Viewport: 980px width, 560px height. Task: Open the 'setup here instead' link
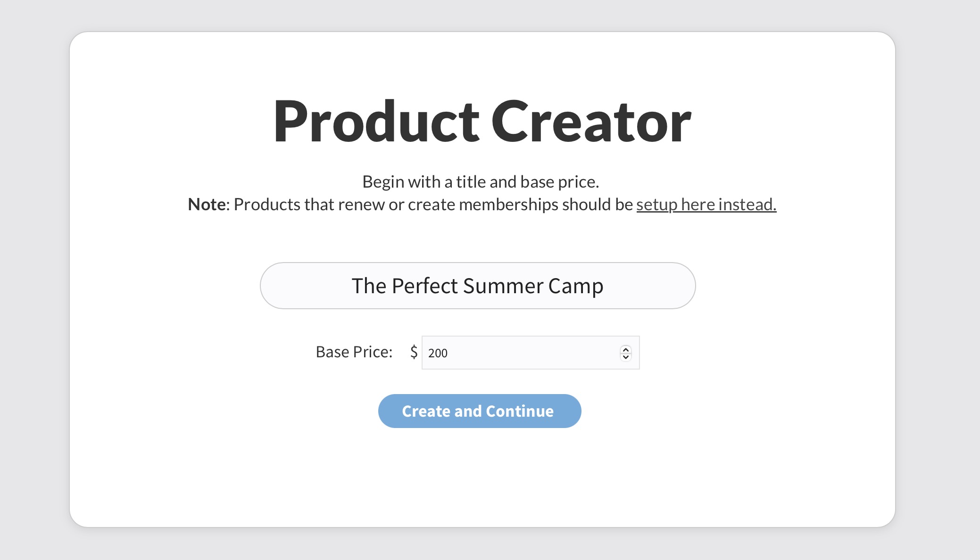(x=706, y=205)
